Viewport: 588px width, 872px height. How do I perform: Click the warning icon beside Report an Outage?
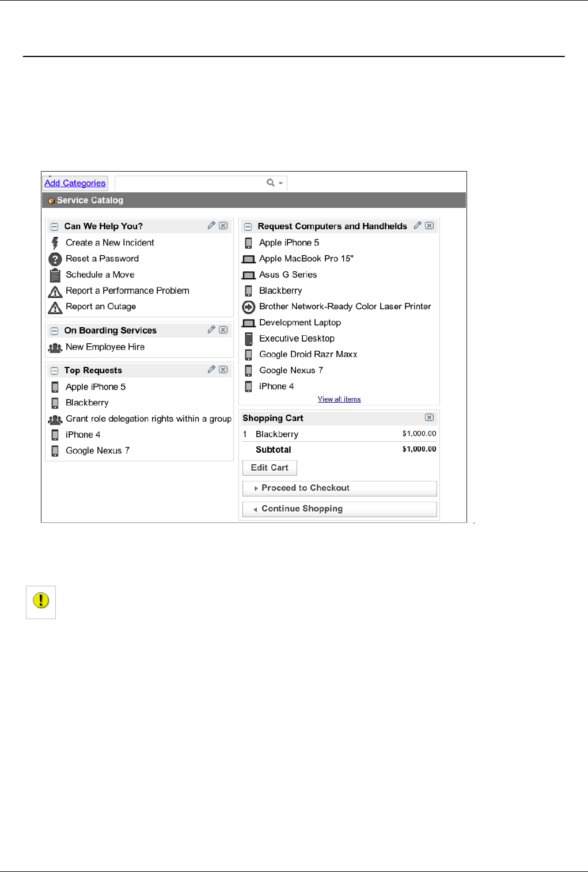[x=55, y=308]
